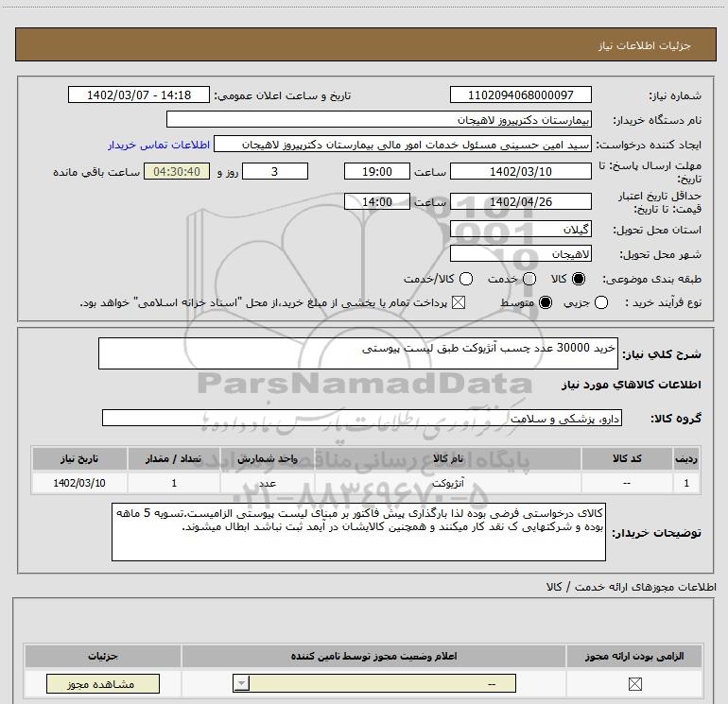Screen dimensions: 728x704
Task: Click the 14:00 time field
Action: tap(377, 201)
